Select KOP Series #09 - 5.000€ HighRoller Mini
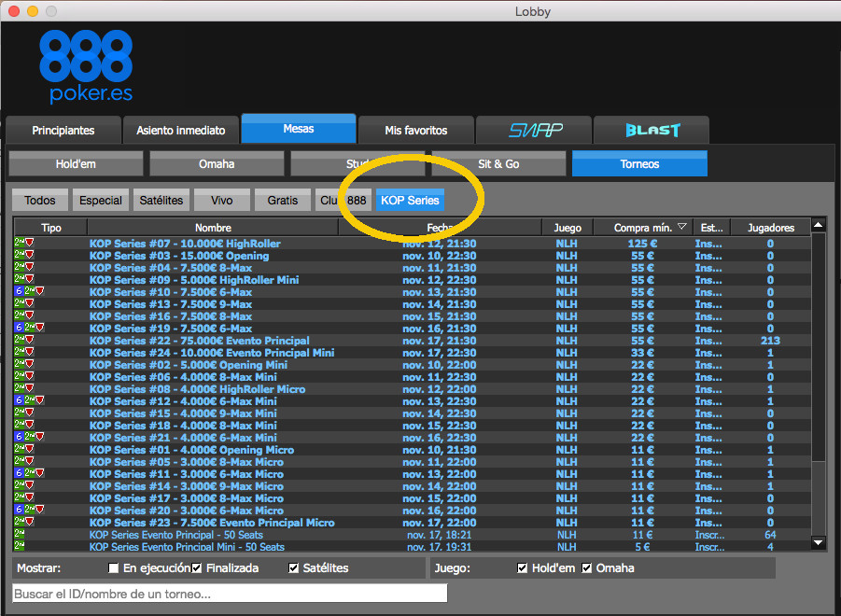Image resolution: width=841 pixels, height=616 pixels. point(194,280)
